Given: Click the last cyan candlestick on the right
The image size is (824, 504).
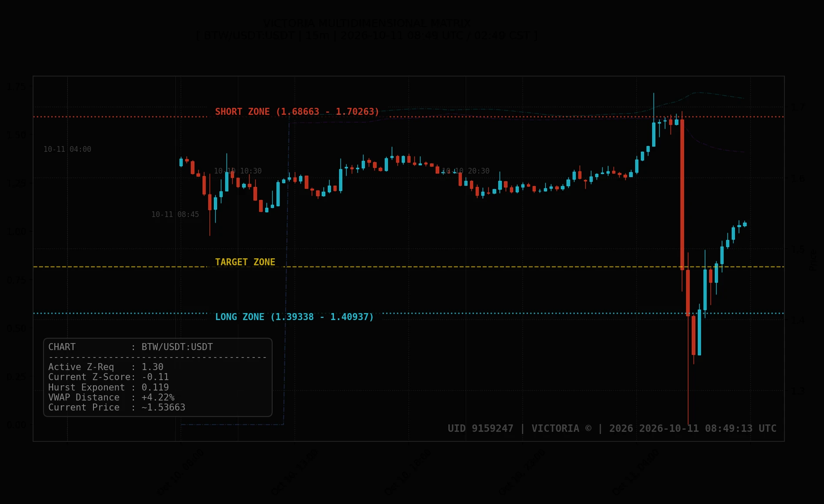Looking at the screenshot, I should [x=744, y=224].
